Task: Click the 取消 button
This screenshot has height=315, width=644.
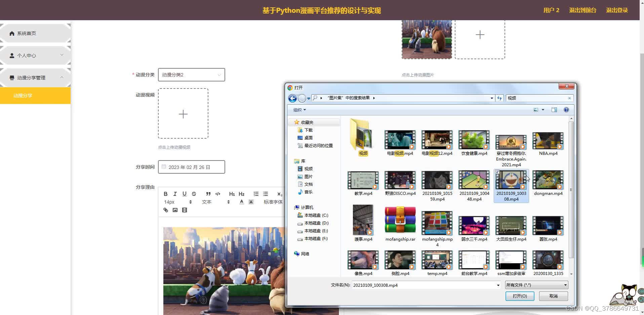Action: click(x=553, y=296)
